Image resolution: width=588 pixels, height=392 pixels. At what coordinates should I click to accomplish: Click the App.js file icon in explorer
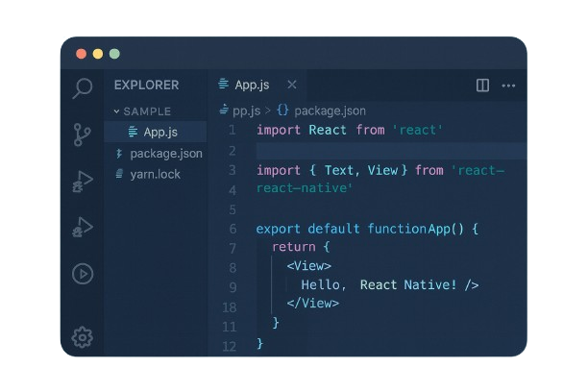pyautogui.click(x=133, y=132)
